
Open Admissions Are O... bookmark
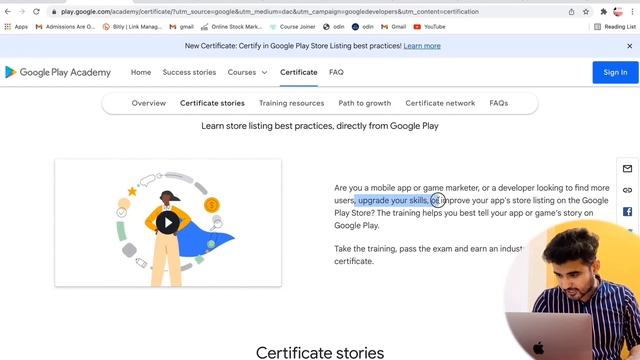(x=65, y=27)
